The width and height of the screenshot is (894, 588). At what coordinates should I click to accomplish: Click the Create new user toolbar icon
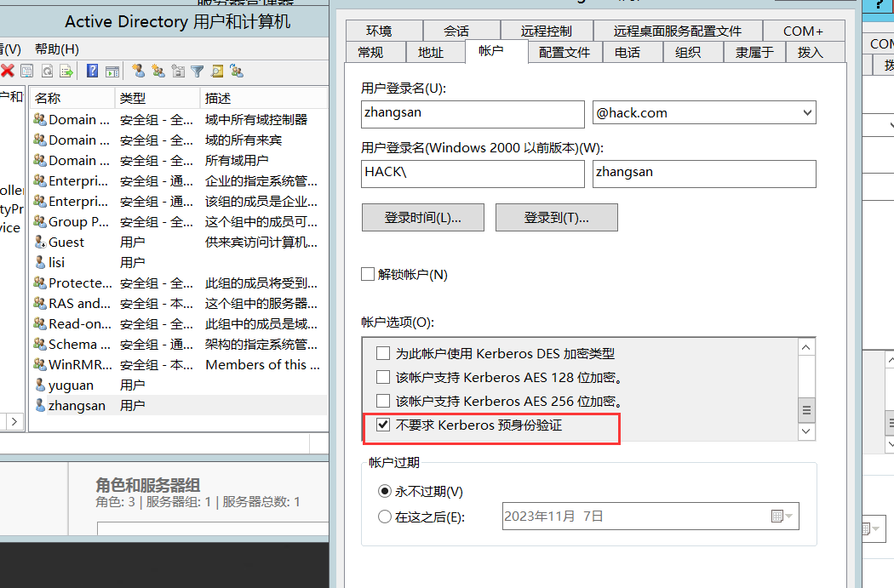click(x=138, y=71)
